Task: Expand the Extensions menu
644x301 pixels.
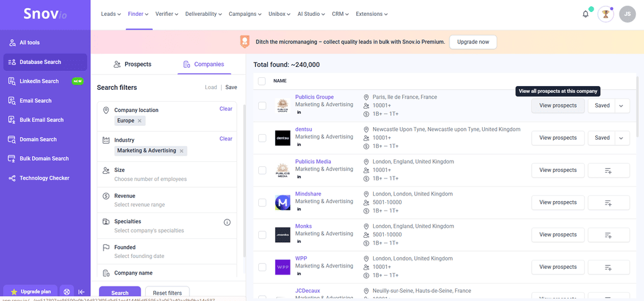Action: (x=372, y=14)
